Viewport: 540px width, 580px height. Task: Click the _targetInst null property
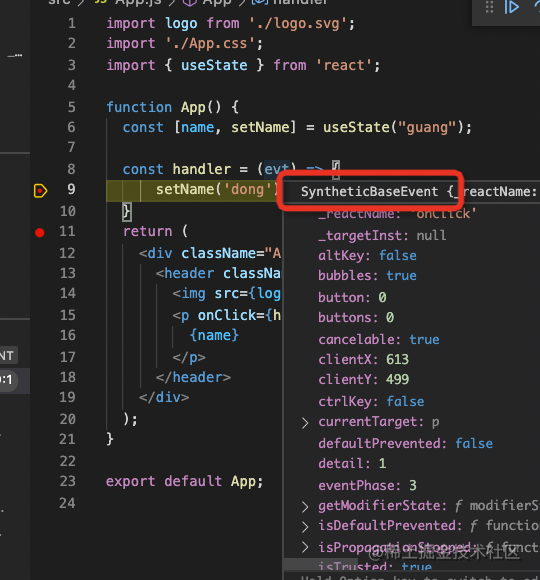click(x=382, y=236)
